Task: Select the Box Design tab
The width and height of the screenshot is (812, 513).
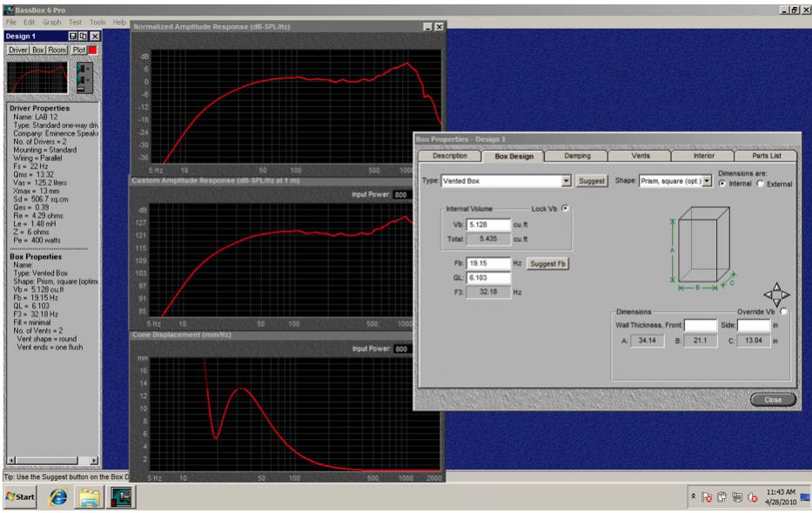Action: coord(513,156)
